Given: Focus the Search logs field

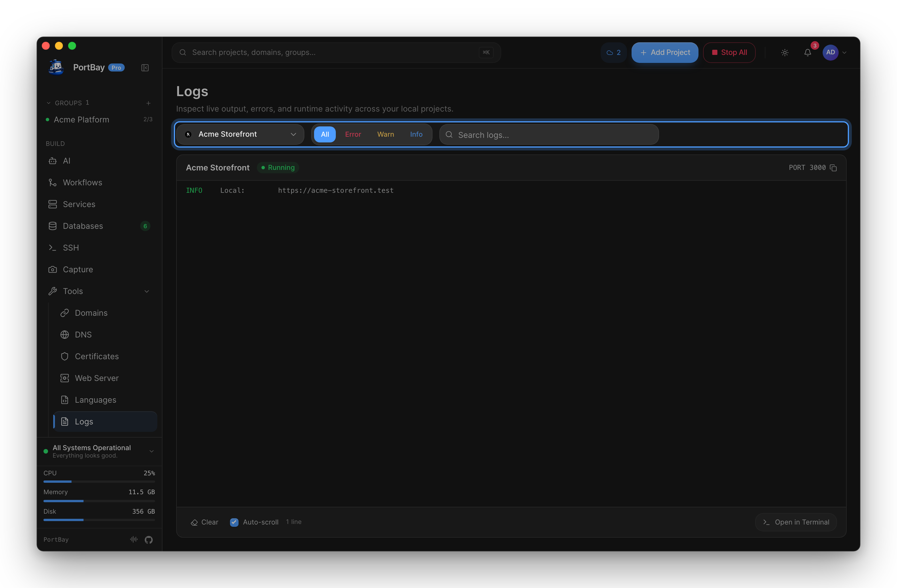Looking at the screenshot, I should click(549, 135).
